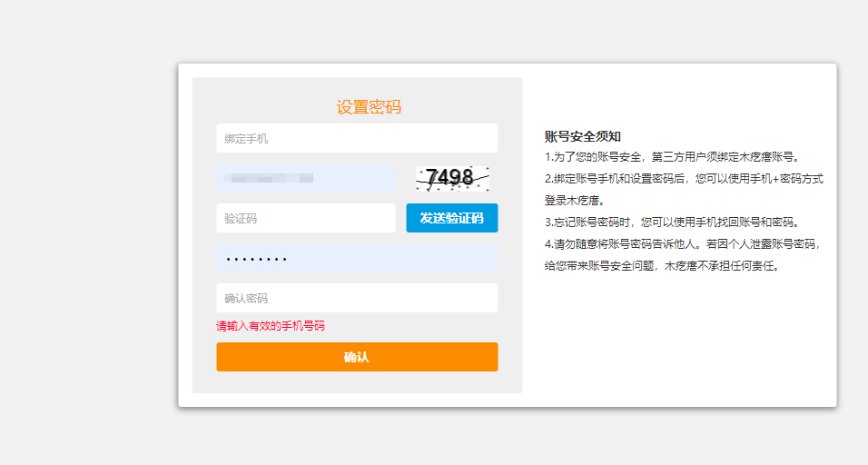Screen dimensions: 868x465
Task: Click the 账号安全须知 heading
Action: (582, 136)
